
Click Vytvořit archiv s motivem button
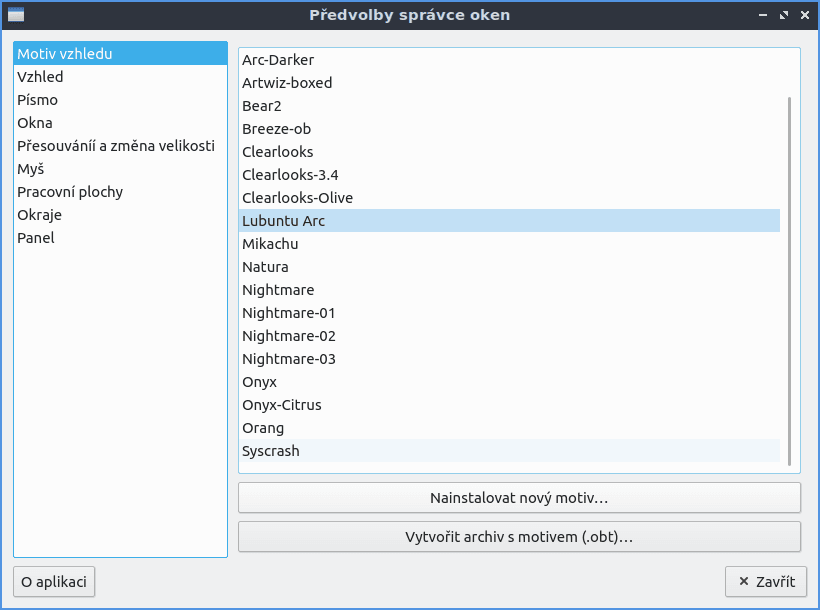point(519,537)
